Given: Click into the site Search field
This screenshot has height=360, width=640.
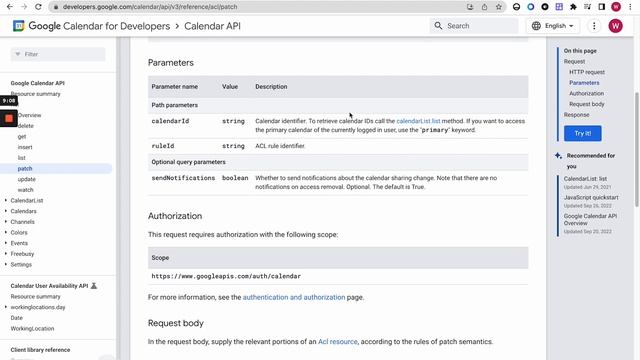Looking at the screenshot, I should 474,26.
